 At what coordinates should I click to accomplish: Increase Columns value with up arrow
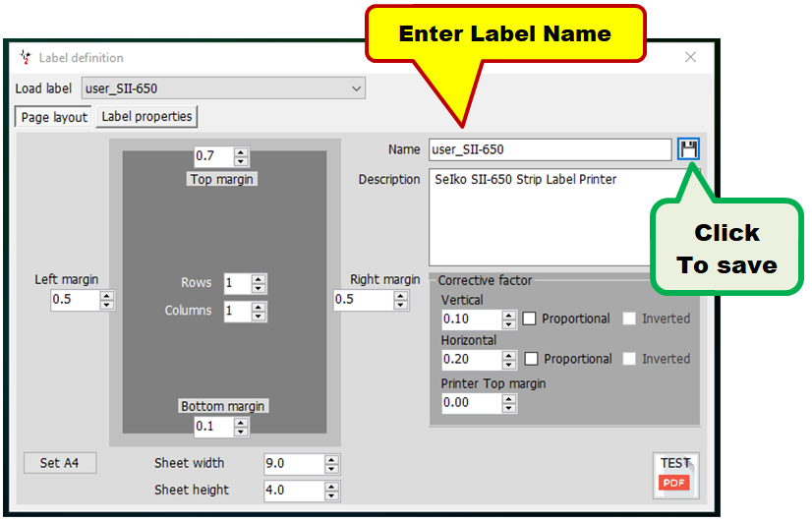click(259, 307)
